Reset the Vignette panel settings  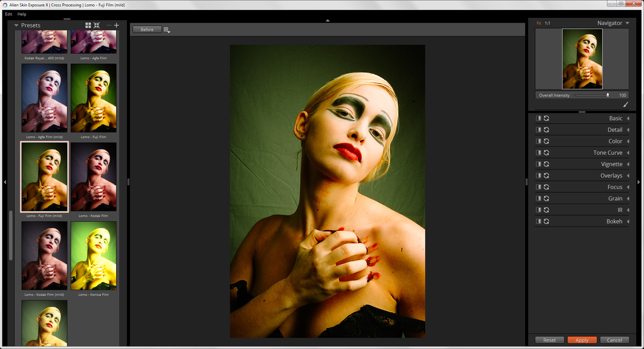[x=546, y=164]
